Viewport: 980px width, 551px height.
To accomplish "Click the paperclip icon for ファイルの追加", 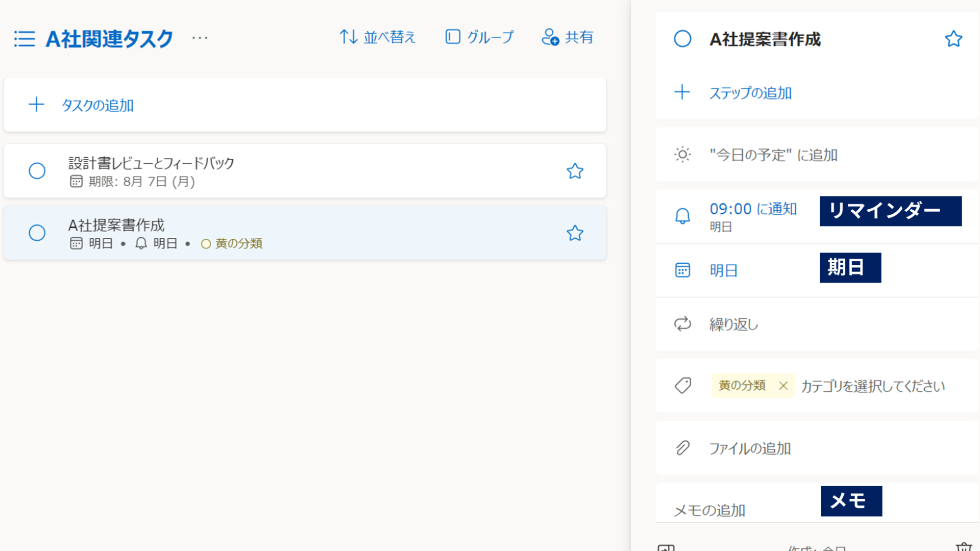I will coord(683,448).
